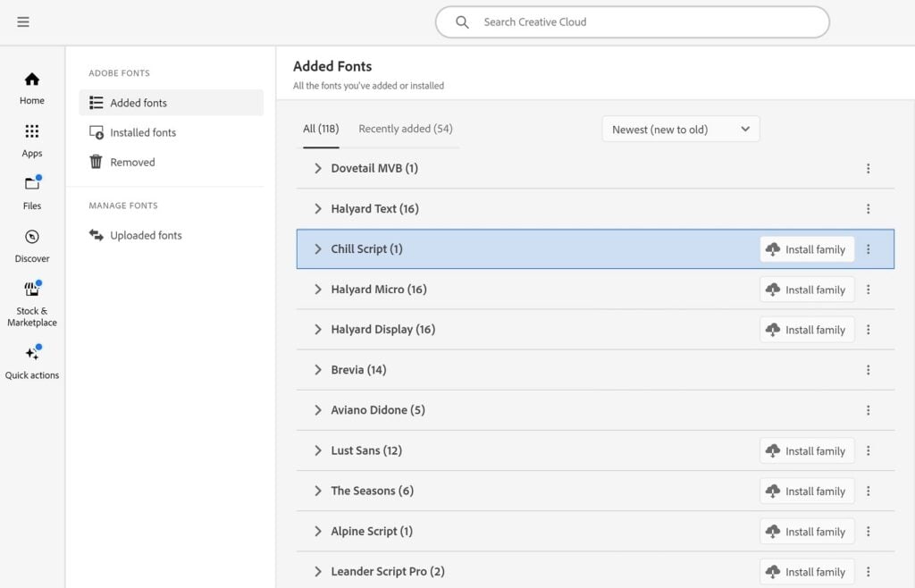Install the Halyard Micro font family
Viewport: 915px width, 588px height.
click(807, 289)
